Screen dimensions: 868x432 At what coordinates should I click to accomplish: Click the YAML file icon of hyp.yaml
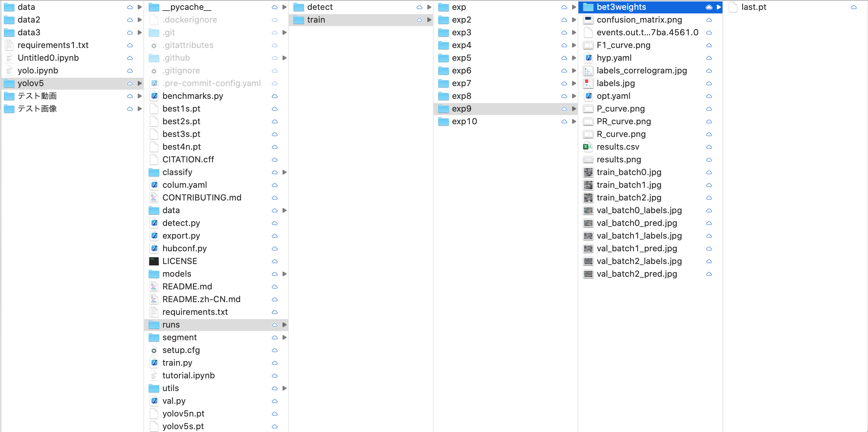click(588, 58)
